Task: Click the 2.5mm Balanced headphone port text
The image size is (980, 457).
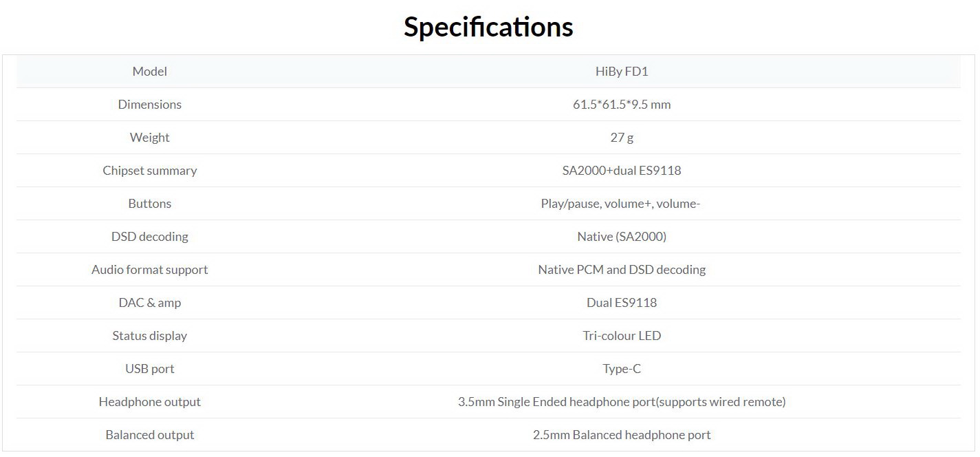Action: point(622,435)
